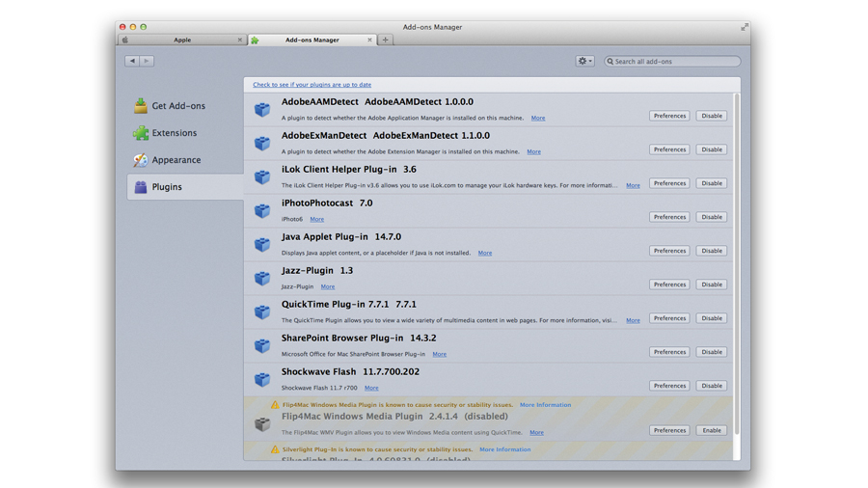This screenshot has width=868, height=488.
Task: Open the Extensions section
Action: click(x=185, y=133)
